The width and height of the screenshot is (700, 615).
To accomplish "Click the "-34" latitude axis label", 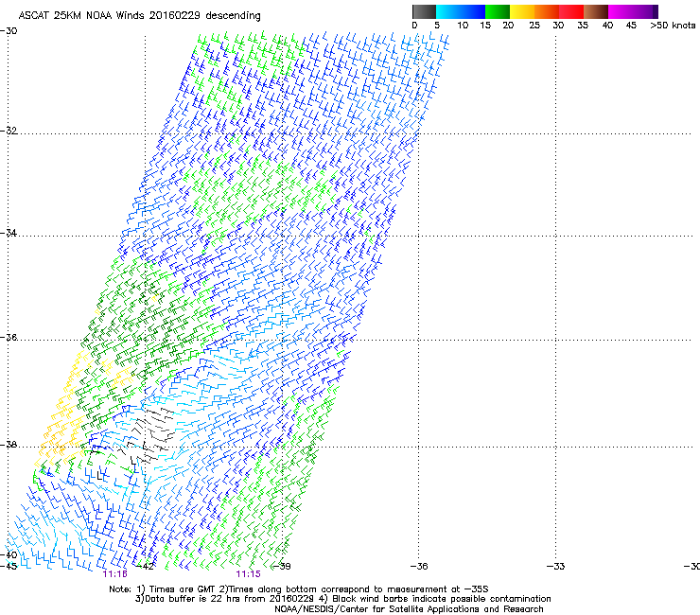I will (x=9, y=233).
